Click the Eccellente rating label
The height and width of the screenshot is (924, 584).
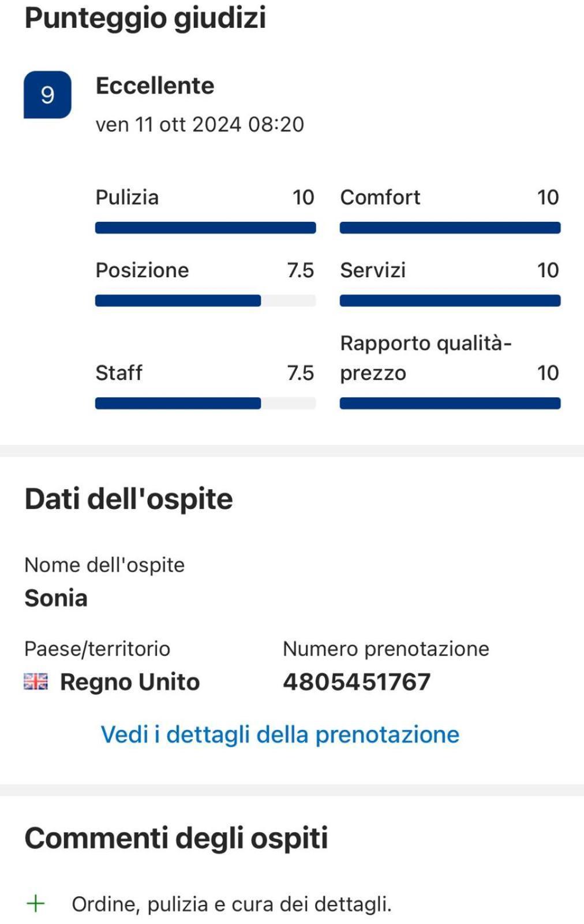(x=155, y=86)
